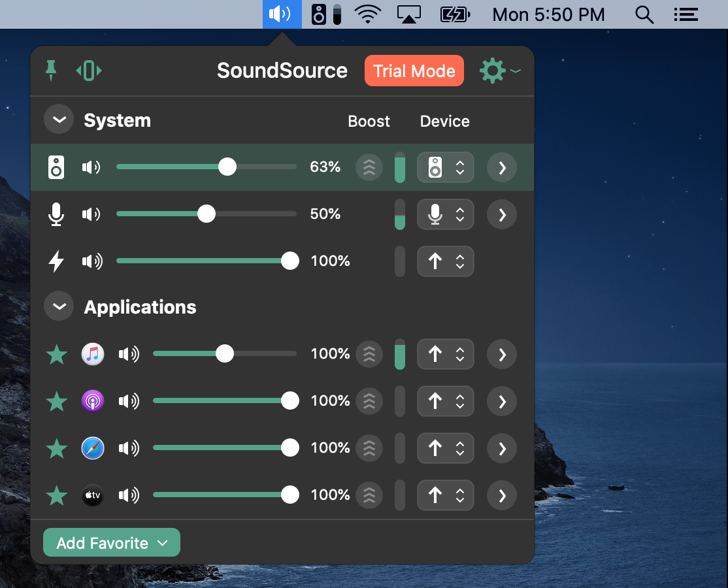Click the SoundSource menu bar icon
728x588 pixels.
pyautogui.click(x=282, y=14)
